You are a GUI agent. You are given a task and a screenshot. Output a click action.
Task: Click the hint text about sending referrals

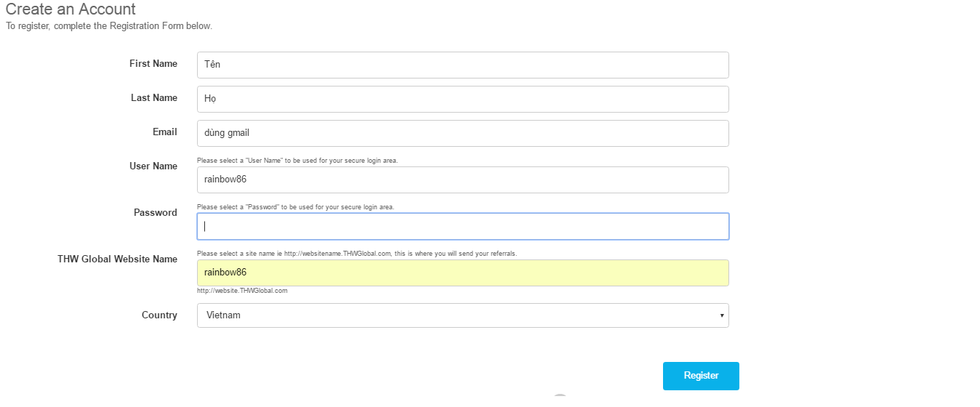[x=357, y=254]
